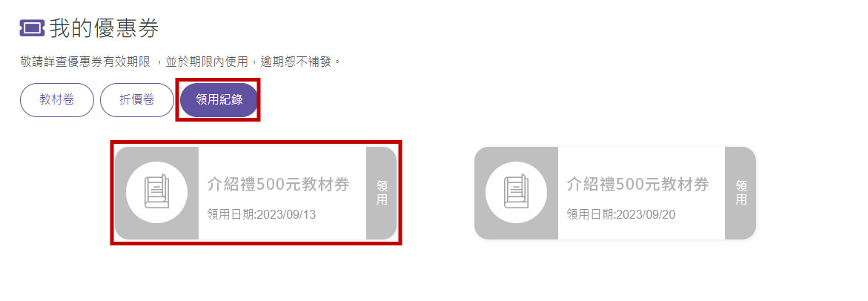Select the 領用紀錄 tab
This screenshot has width=868, height=301.
(219, 100)
